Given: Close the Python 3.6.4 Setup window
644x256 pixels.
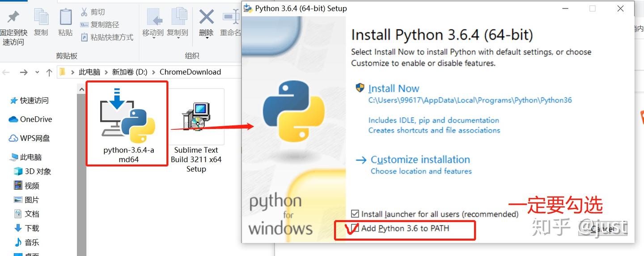Looking at the screenshot, I should click(620, 9).
